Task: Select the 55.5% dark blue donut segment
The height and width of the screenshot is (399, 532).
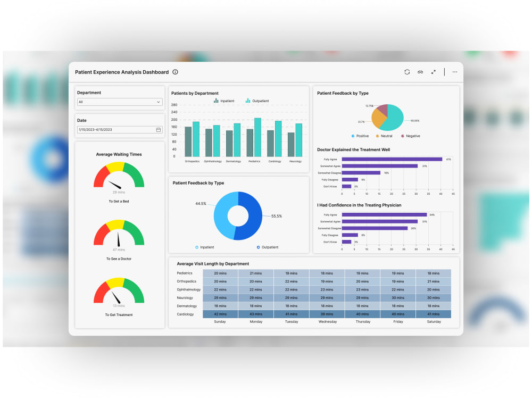Action: 255,217
